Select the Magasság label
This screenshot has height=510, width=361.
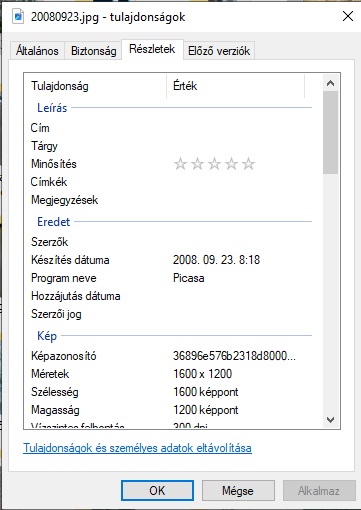55,410
